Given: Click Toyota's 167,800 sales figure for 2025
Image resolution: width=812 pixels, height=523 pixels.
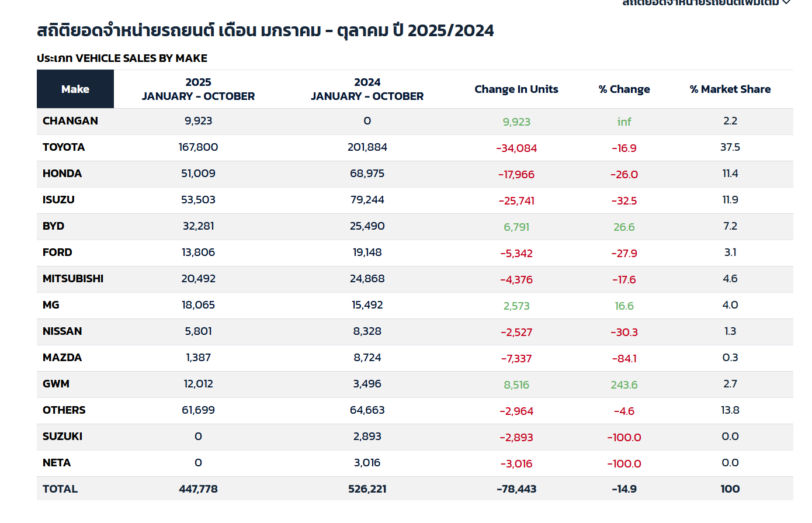Looking at the screenshot, I should (198, 147).
